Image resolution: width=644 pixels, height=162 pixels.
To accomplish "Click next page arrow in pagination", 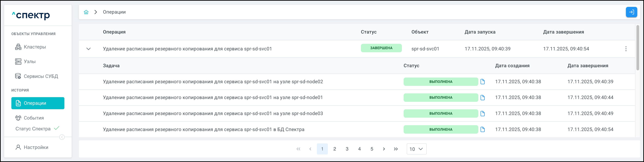I will click(384, 149).
